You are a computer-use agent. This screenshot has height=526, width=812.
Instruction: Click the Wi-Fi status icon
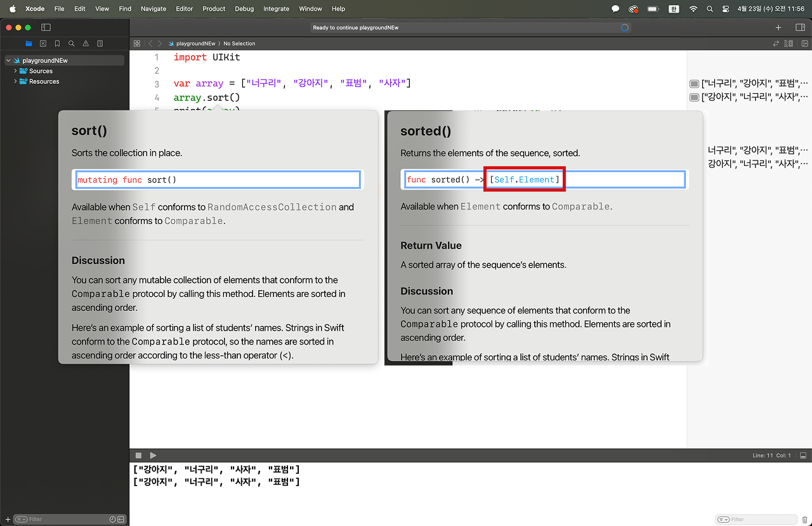coord(693,9)
